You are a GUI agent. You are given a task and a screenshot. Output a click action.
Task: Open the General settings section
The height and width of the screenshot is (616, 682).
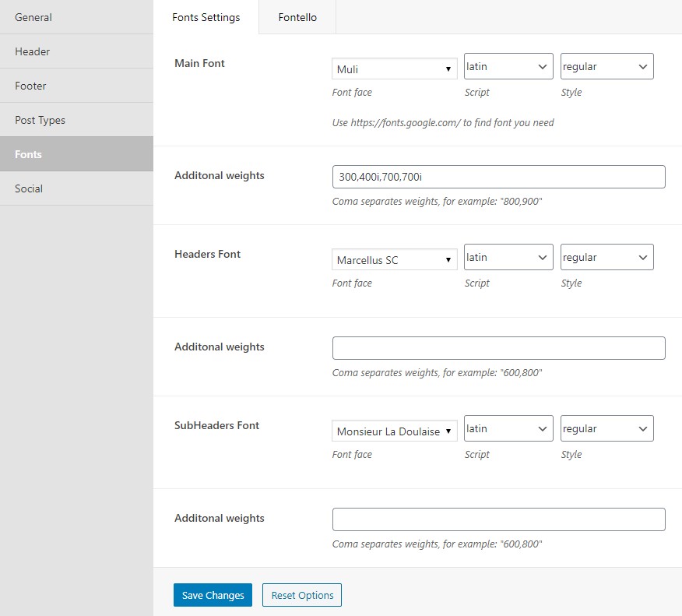(x=76, y=17)
